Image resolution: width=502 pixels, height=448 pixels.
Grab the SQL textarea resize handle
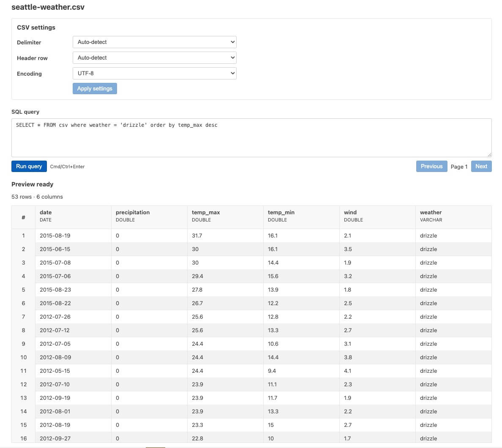[489, 155]
